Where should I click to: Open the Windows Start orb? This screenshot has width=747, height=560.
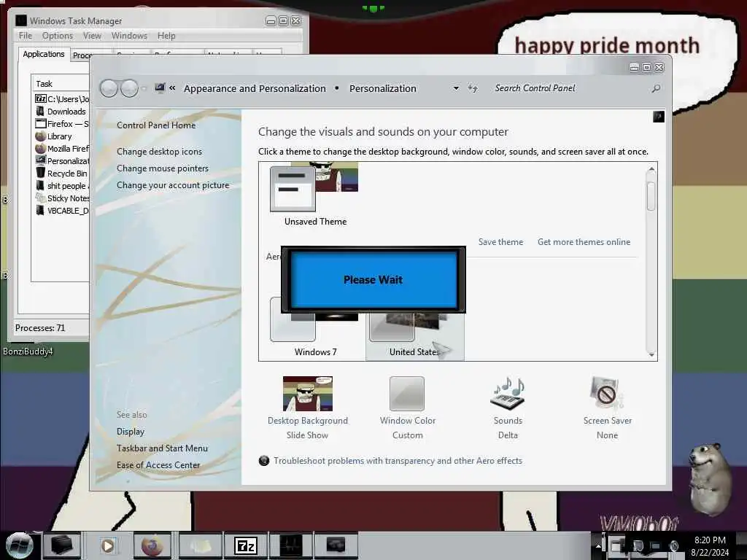click(x=18, y=545)
